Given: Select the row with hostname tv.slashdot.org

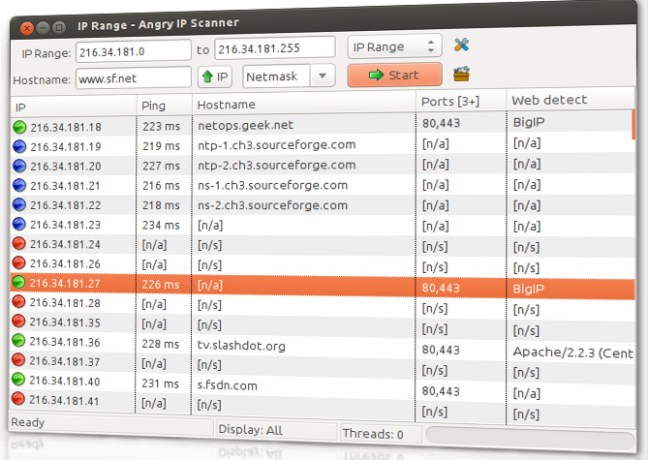Looking at the screenshot, I should [x=300, y=346].
